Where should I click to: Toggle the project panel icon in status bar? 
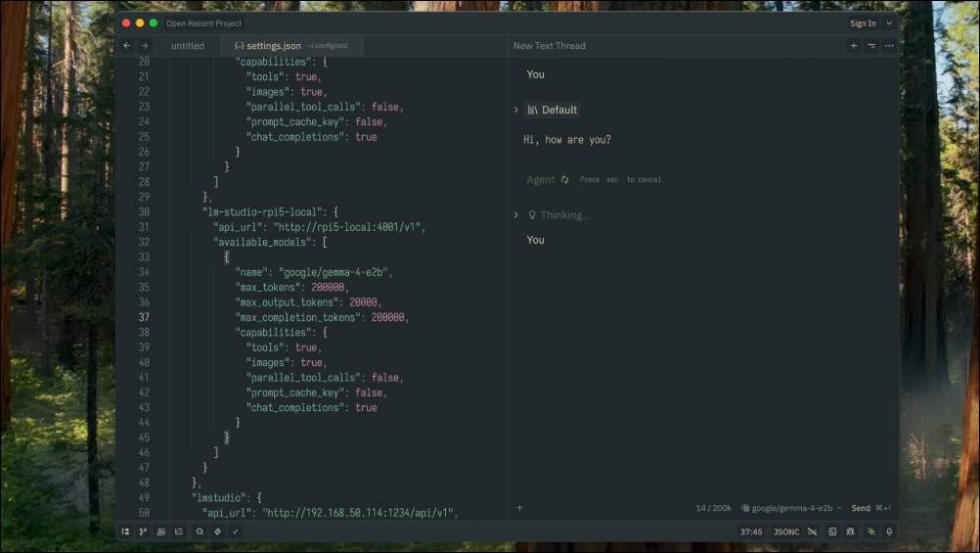point(125,531)
